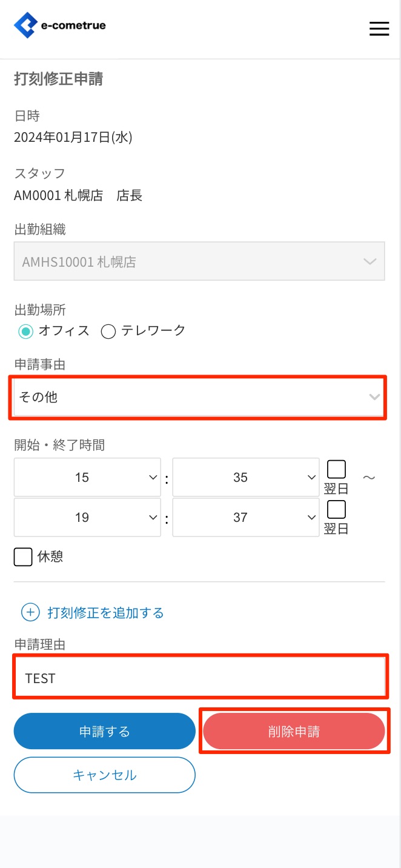Select the オフィス radio button
The height and width of the screenshot is (868, 401).
coord(25,331)
